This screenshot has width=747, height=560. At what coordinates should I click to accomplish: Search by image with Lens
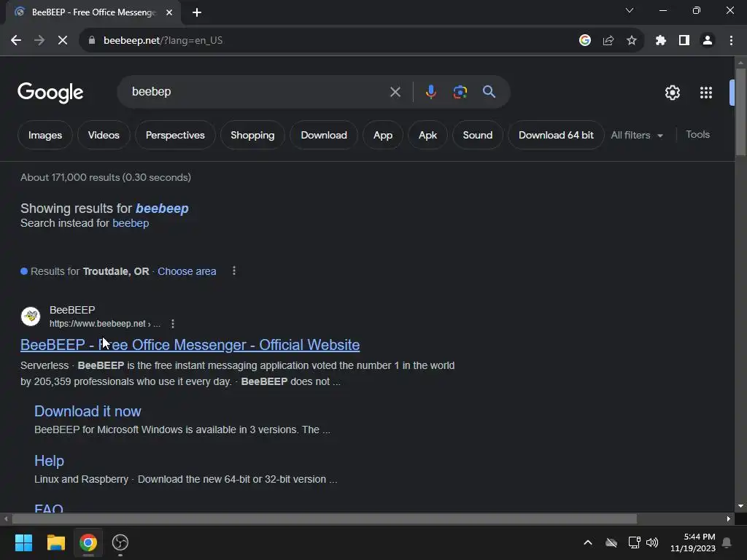(x=460, y=92)
